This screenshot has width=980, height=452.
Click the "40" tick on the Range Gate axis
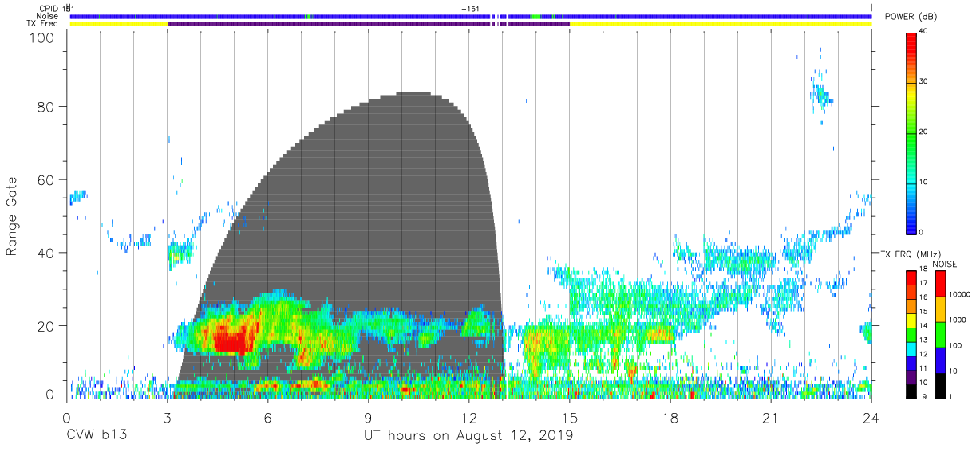coord(45,253)
